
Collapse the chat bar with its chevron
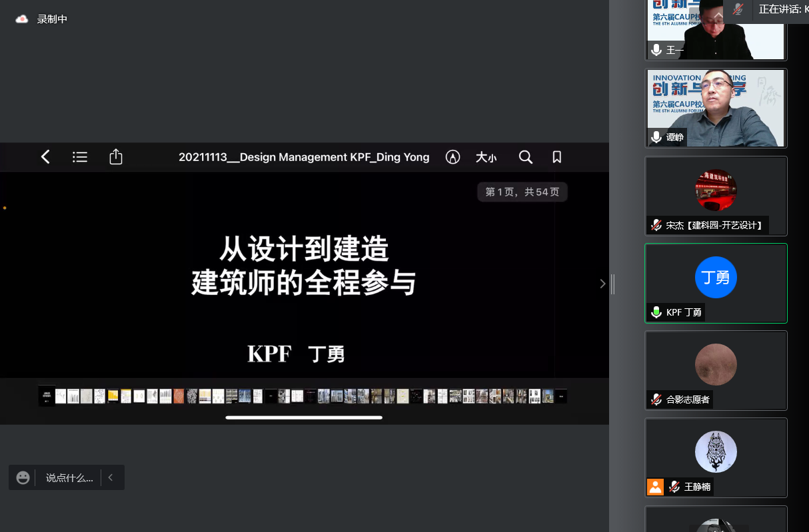[111, 477]
